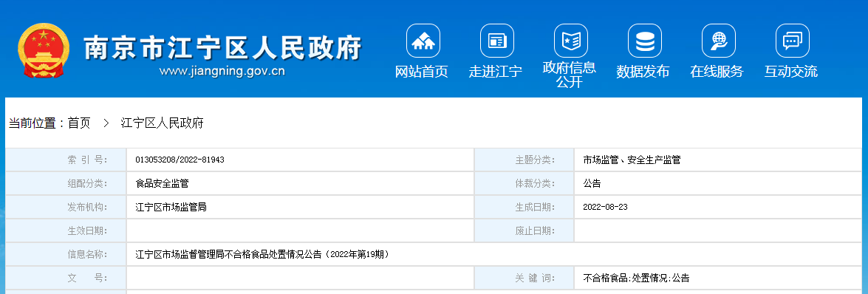868x294 pixels.
Task: Click the 索引号 field label
Action: click(87, 160)
